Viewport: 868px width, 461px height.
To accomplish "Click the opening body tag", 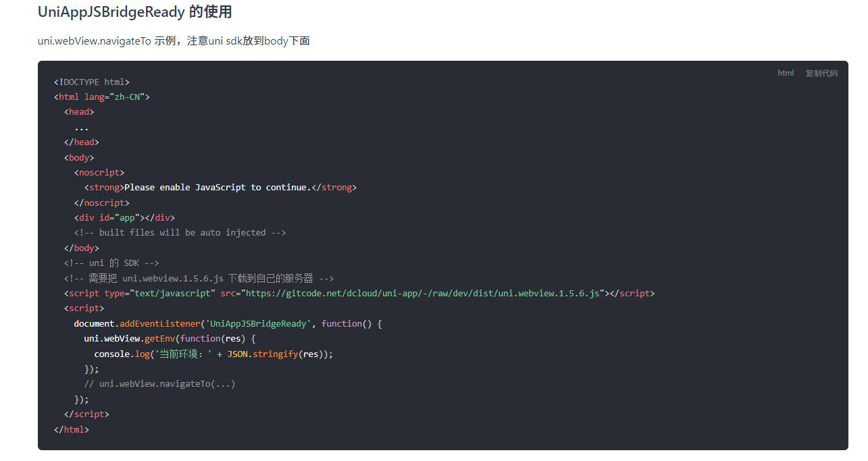I will tap(79, 158).
